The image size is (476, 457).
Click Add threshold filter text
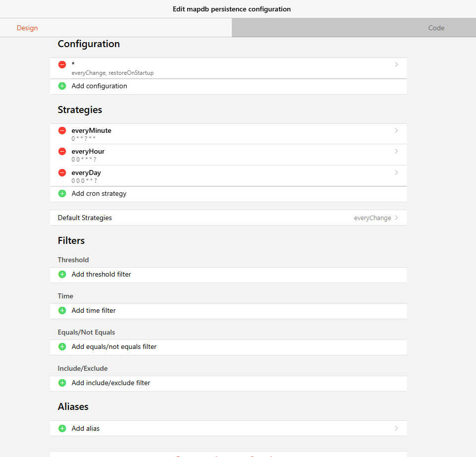(101, 274)
